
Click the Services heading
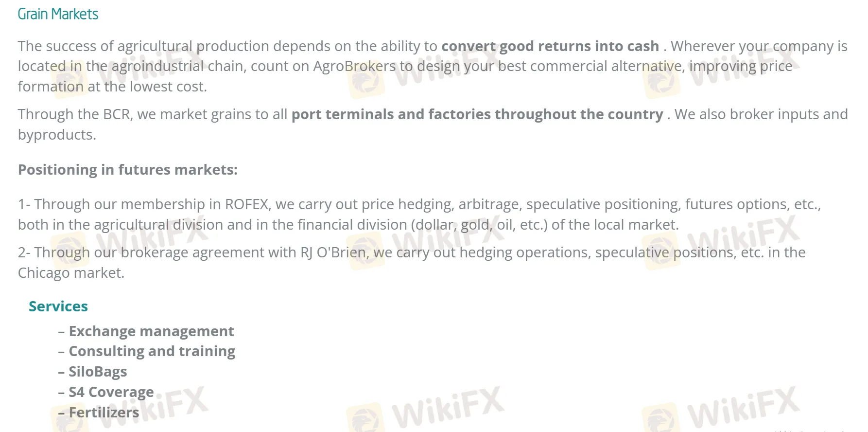pyautogui.click(x=58, y=306)
